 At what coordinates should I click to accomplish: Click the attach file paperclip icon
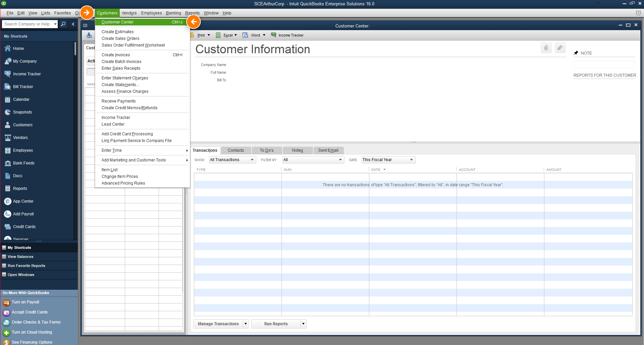(546, 48)
